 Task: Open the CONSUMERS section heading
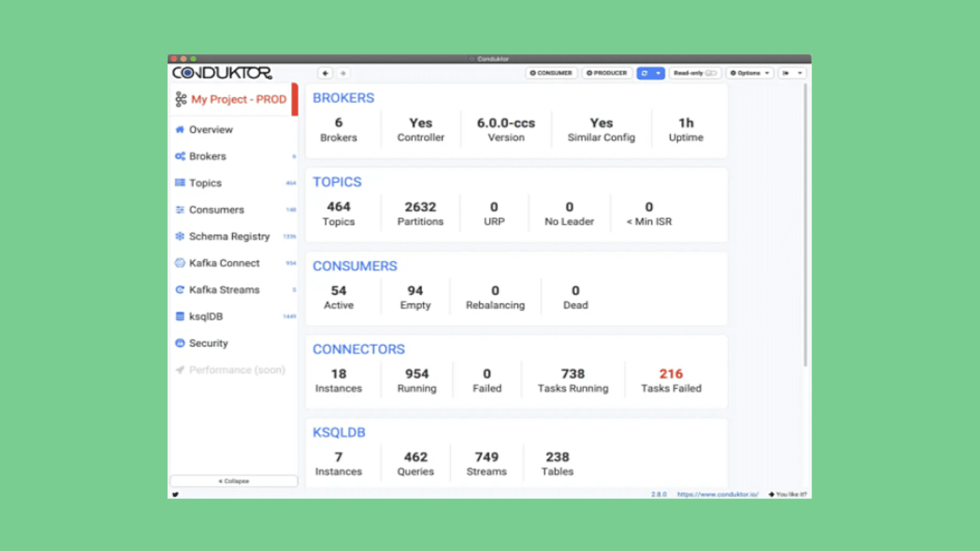(x=355, y=266)
